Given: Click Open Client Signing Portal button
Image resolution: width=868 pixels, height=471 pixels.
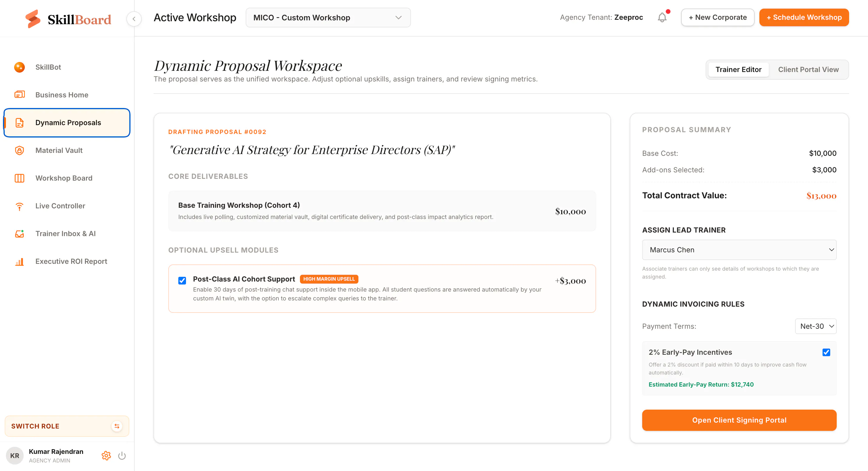Looking at the screenshot, I should (x=739, y=420).
